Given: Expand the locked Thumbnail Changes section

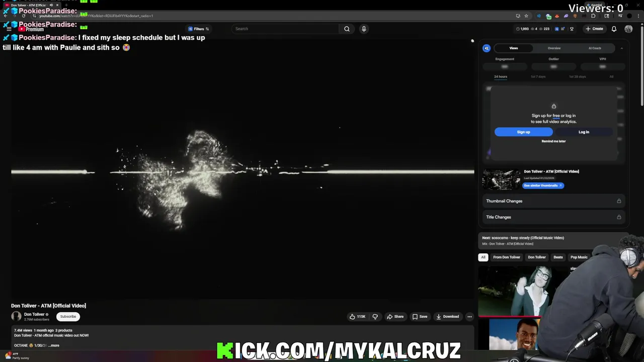Looking at the screenshot, I should click(553, 201).
